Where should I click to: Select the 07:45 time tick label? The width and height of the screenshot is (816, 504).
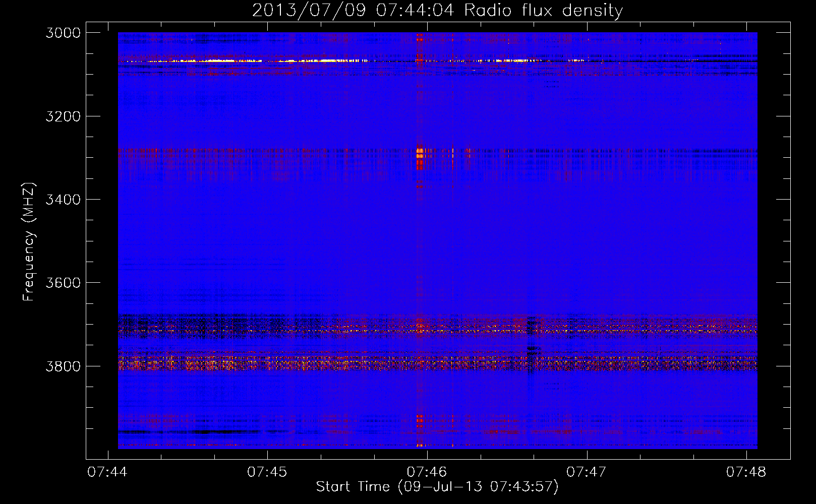[x=267, y=472]
